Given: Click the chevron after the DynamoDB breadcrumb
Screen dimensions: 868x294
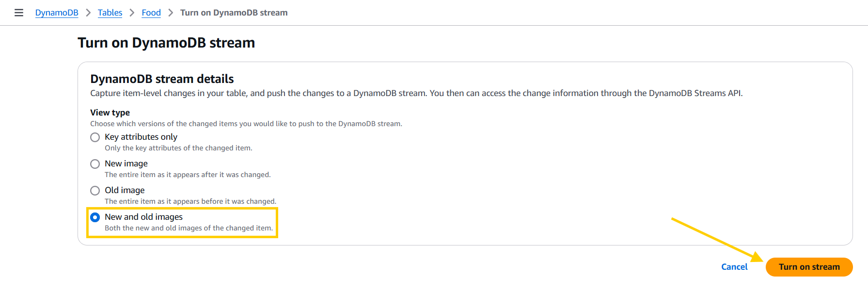Looking at the screenshot, I should click(88, 13).
